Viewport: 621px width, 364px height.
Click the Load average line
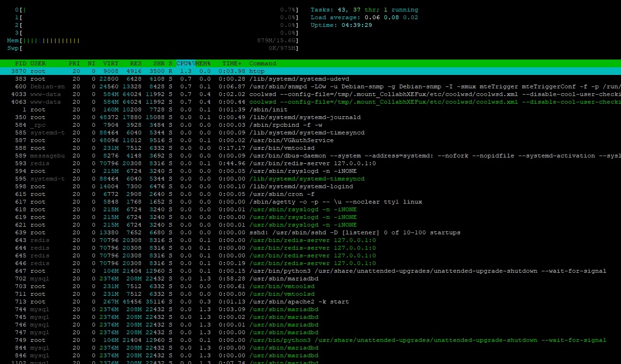(365, 17)
